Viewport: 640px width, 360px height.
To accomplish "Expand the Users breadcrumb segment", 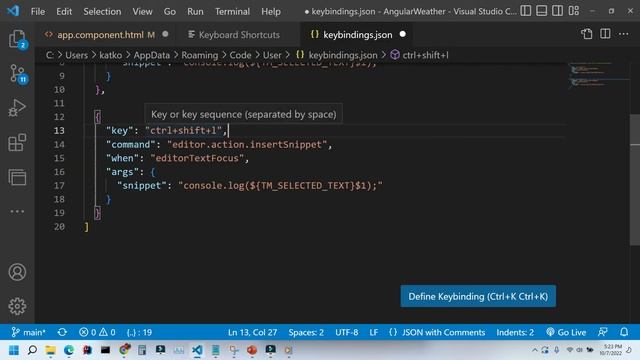I will pos(76,55).
